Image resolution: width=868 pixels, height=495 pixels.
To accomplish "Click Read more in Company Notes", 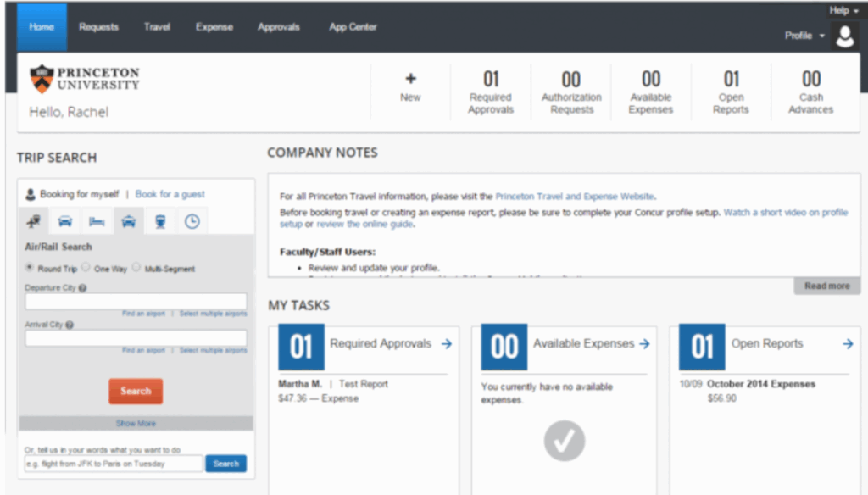I will (x=826, y=286).
